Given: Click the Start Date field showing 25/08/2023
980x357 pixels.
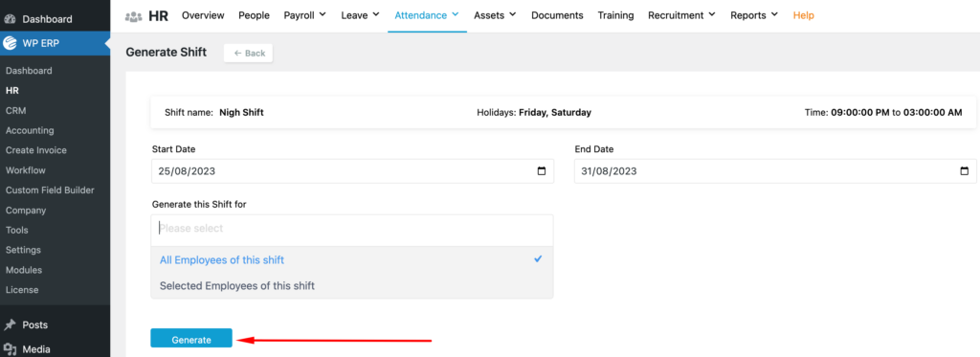Looking at the screenshot, I should click(x=352, y=171).
